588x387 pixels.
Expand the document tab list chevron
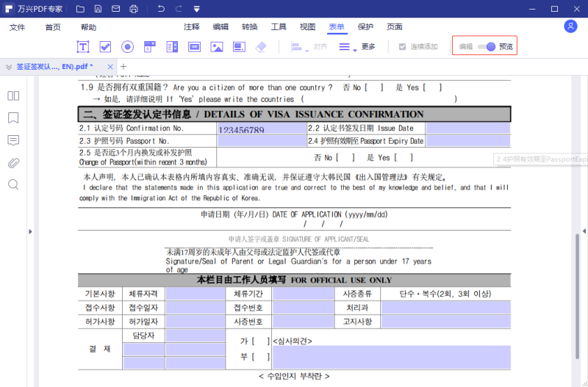(x=9, y=67)
